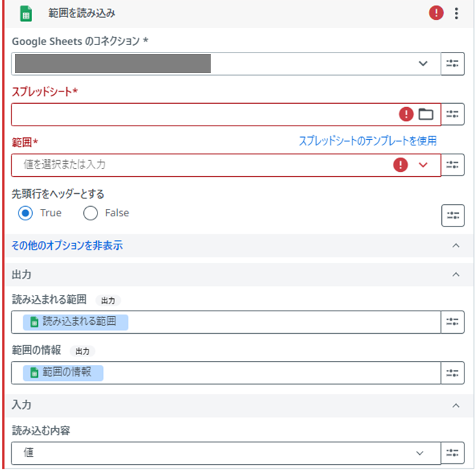Collapse the 入力 section
Screen dimensions: 476x475
point(456,406)
